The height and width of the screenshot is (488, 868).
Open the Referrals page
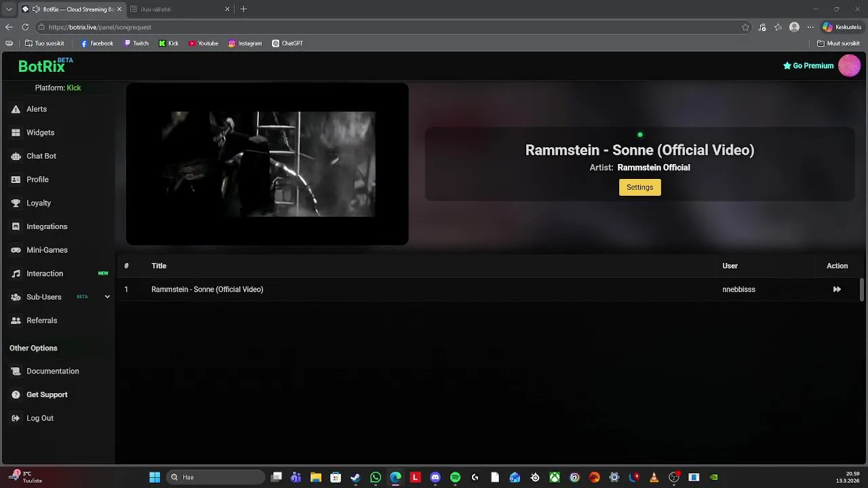point(41,321)
